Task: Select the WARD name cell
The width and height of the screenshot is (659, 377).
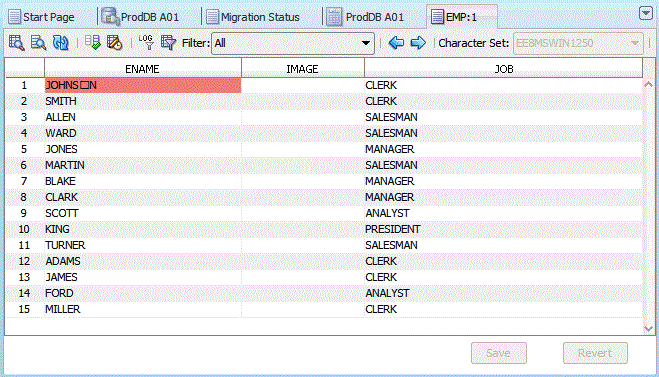Action: [x=143, y=133]
